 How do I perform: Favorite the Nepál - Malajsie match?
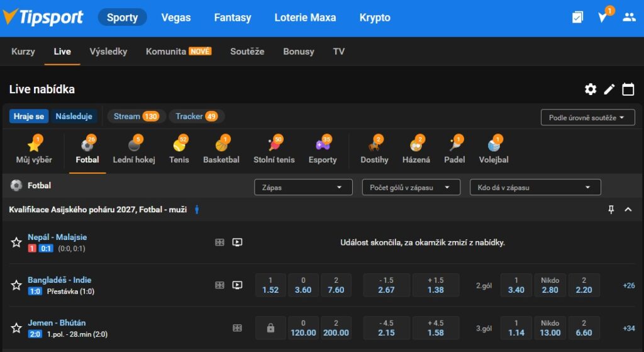16,242
